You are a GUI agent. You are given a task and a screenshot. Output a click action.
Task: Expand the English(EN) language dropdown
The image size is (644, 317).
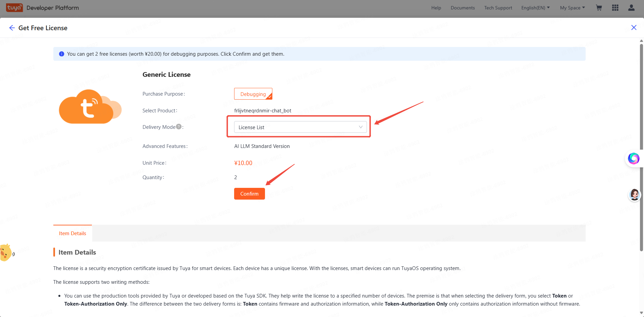[535, 8]
